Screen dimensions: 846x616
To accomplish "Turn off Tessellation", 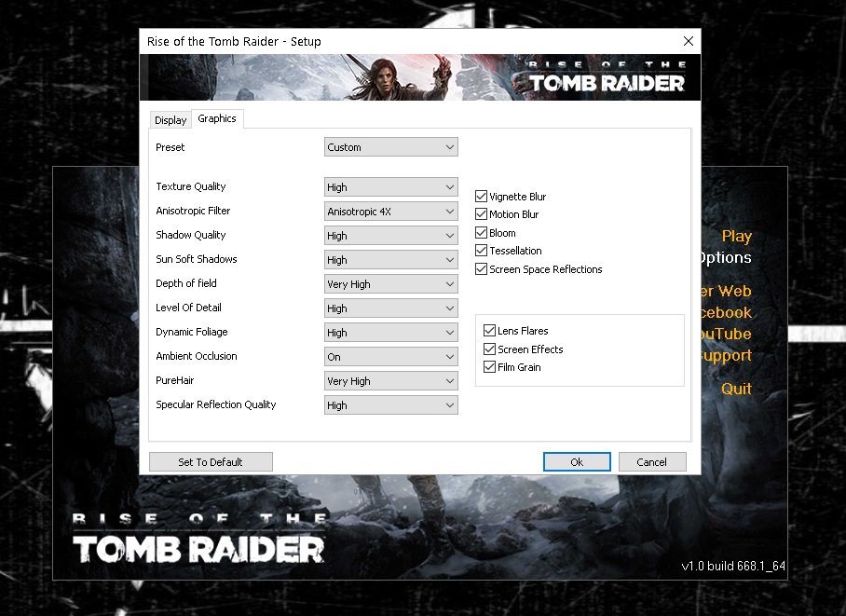I will [x=482, y=251].
